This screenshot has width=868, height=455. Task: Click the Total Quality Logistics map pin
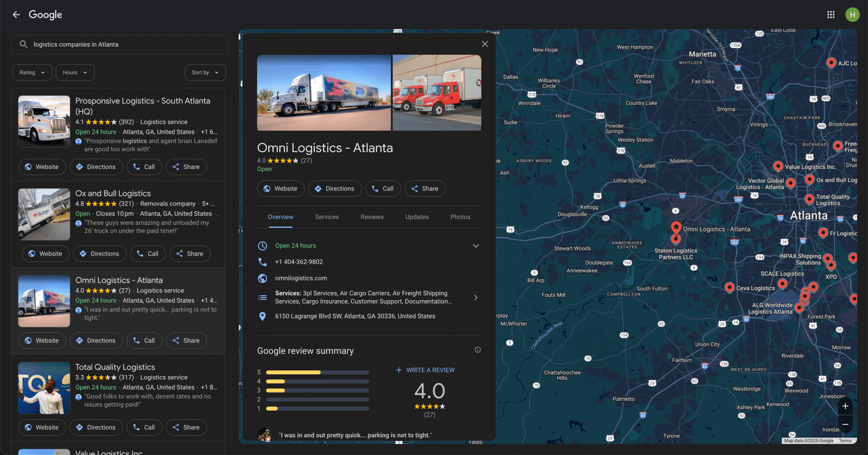coord(809,199)
